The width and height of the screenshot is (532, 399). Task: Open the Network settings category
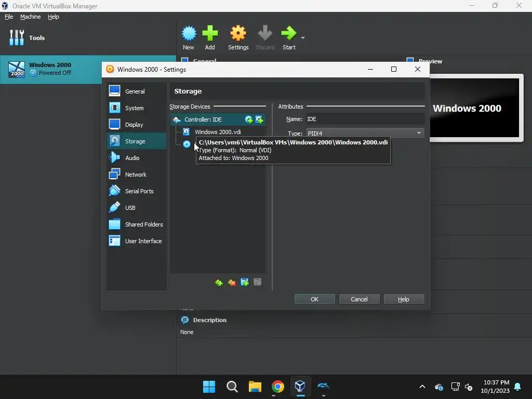[x=137, y=175]
